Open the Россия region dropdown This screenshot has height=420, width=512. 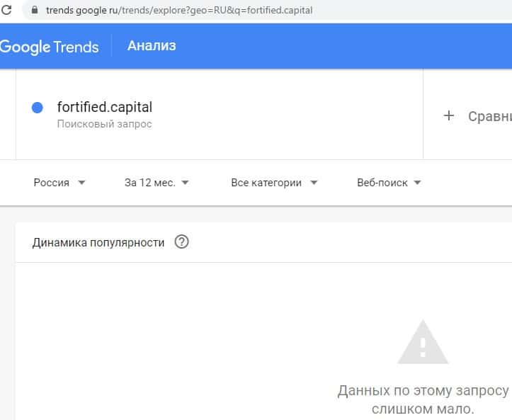tap(59, 183)
